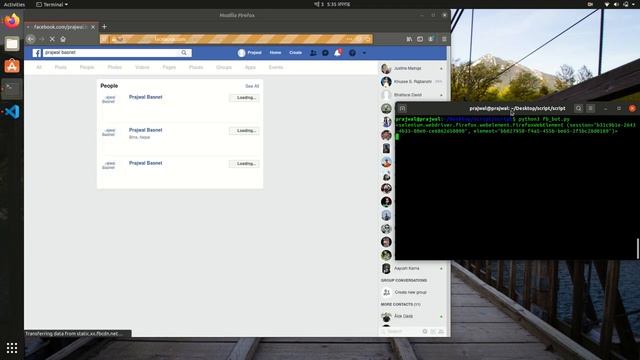Click first result profile thumbnail
This screenshot has height=360, width=640.
(x=109, y=99)
